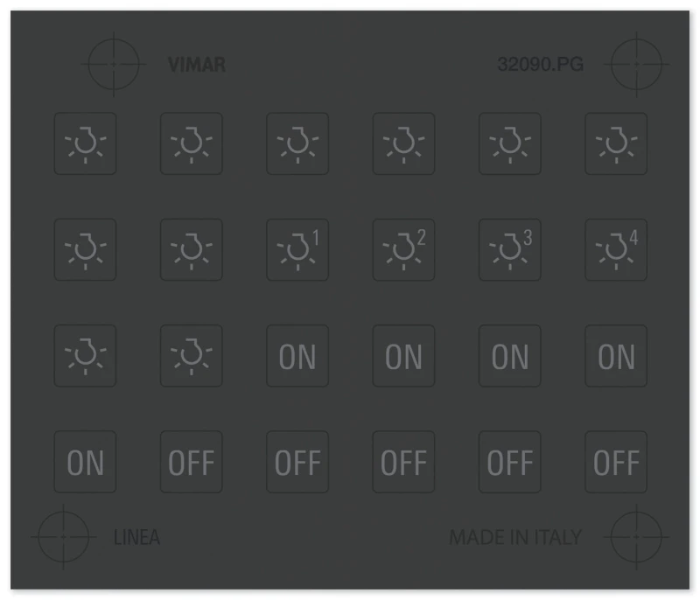Tap the light icon numbered 4
700x600 pixels.
(616, 250)
